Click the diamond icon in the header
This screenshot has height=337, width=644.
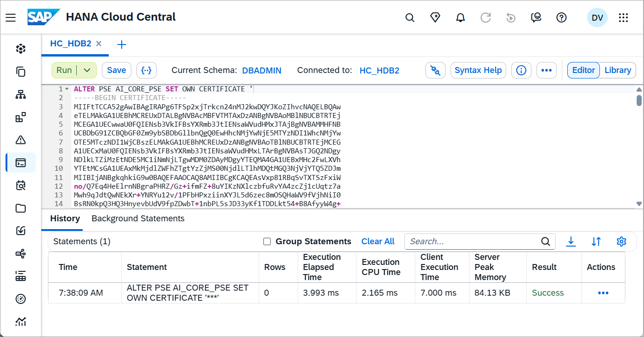[435, 17]
